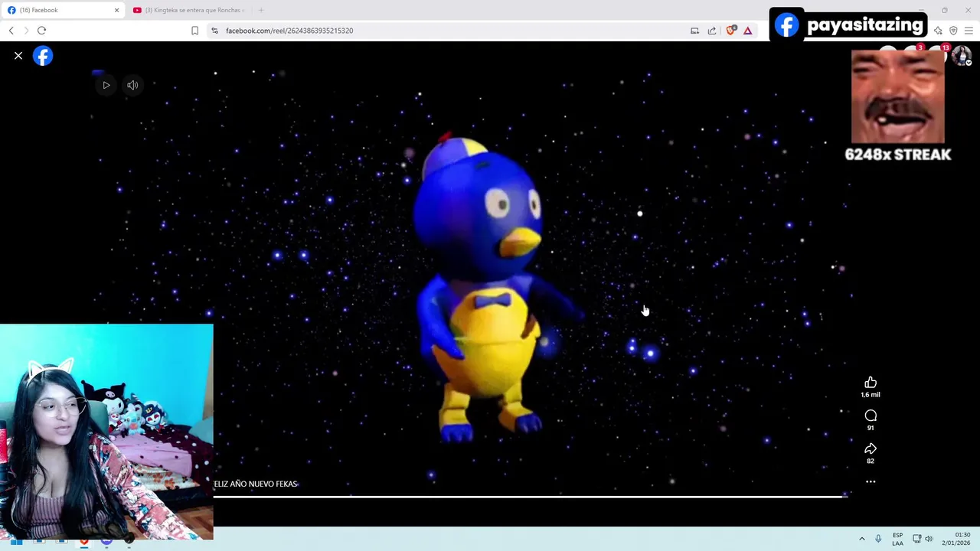
Task: Open picture-in-picture or cast icon in address bar
Action: click(694, 31)
